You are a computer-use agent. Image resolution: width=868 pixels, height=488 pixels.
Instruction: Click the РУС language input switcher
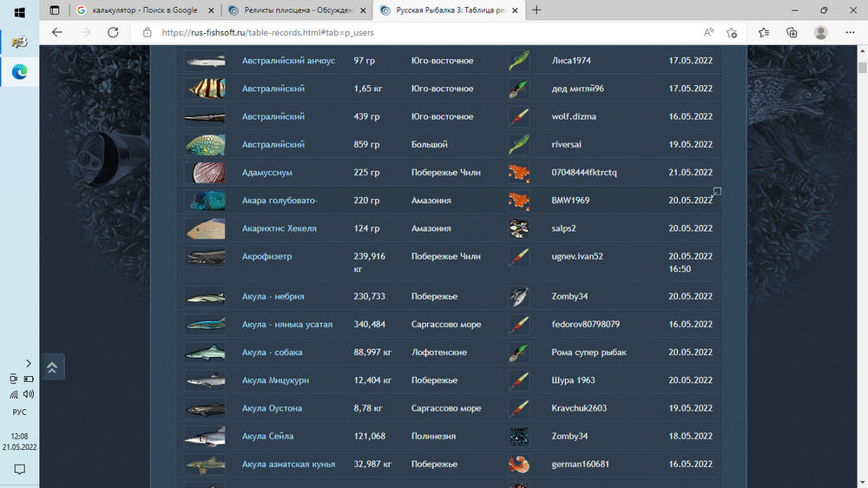tap(19, 412)
